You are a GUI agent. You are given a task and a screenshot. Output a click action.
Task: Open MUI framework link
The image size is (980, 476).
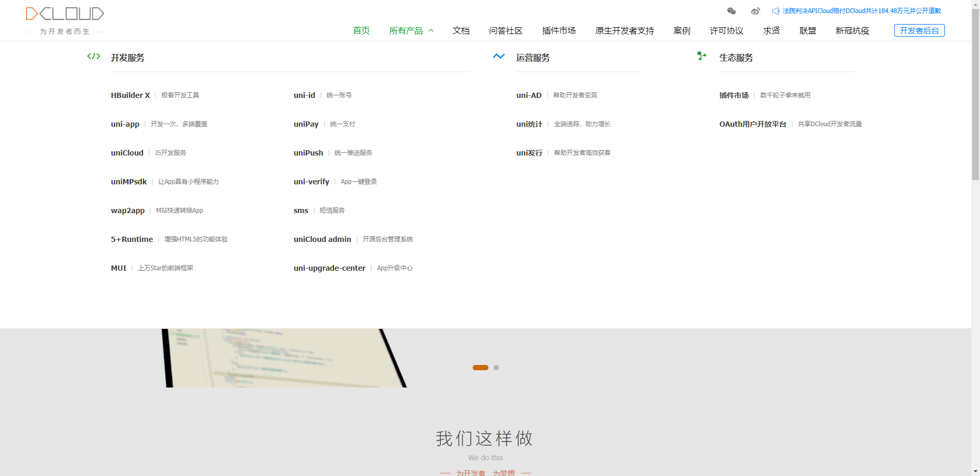tap(119, 268)
